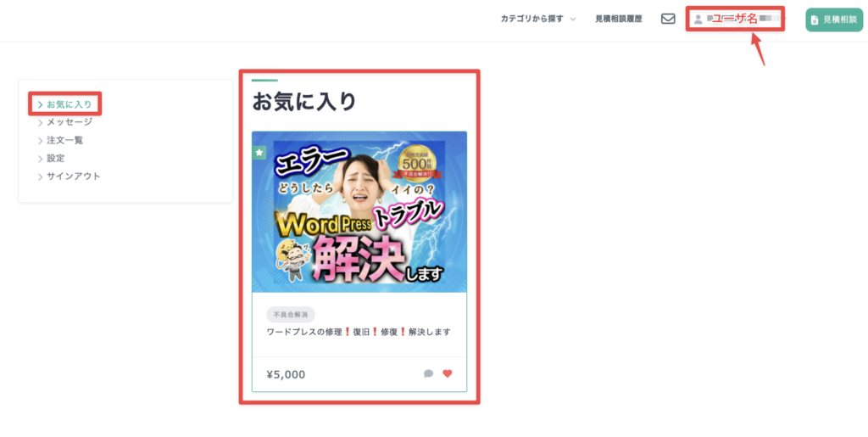Screen dimensions: 868x437
Task: Open the ユーザ名 account menu
Action: (735, 19)
